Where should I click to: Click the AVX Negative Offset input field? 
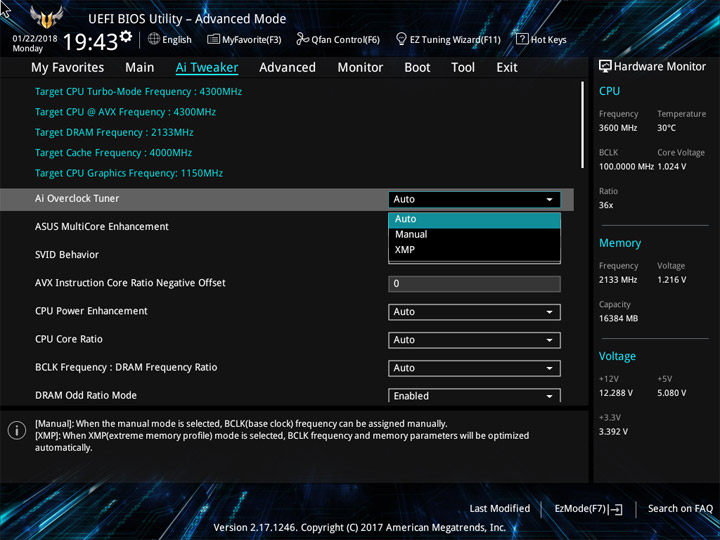(474, 284)
